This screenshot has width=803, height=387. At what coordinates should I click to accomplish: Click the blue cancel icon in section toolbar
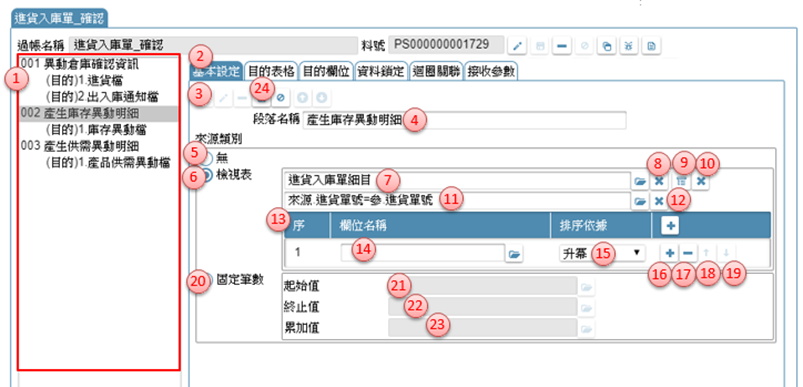coord(280,97)
